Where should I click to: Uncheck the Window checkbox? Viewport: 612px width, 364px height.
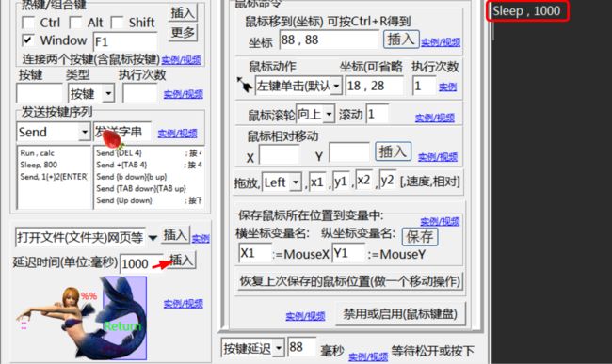pyautogui.click(x=28, y=40)
